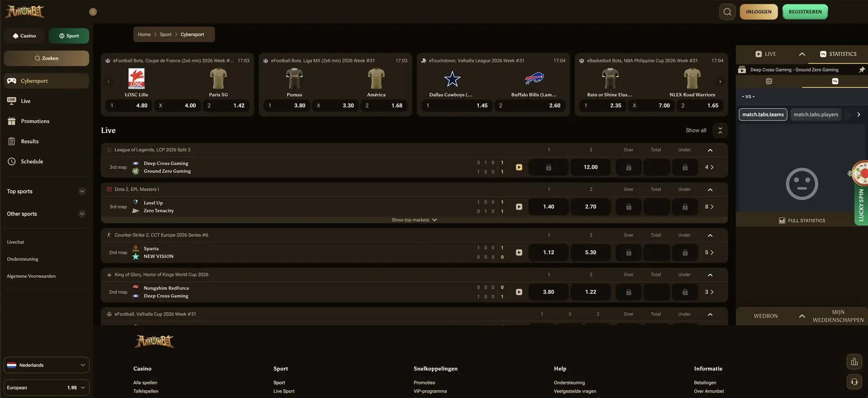Collapse the League of Legends LCP 2026 group

[710, 150]
